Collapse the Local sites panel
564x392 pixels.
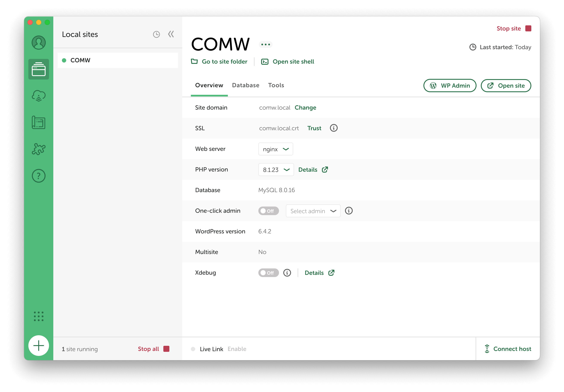point(171,34)
